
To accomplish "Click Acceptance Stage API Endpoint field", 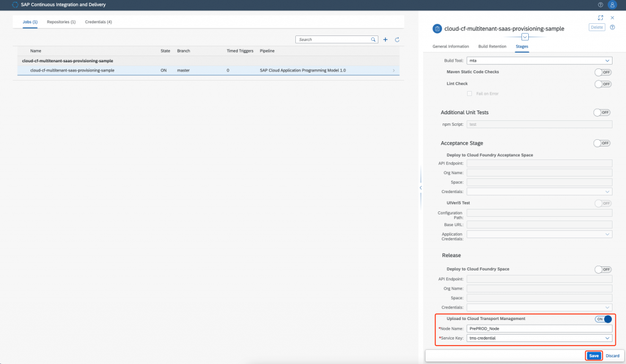I will point(539,164).
